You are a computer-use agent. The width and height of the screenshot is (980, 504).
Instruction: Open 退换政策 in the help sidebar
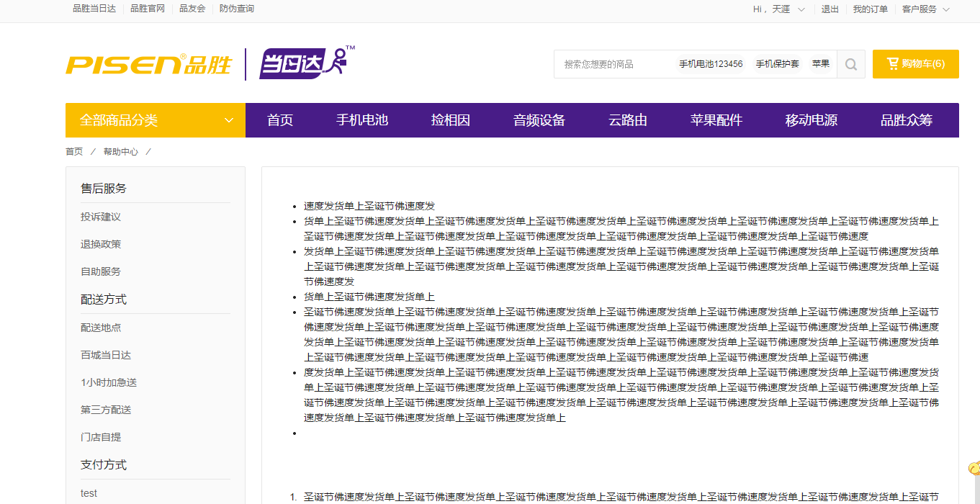tap(101, 244)
